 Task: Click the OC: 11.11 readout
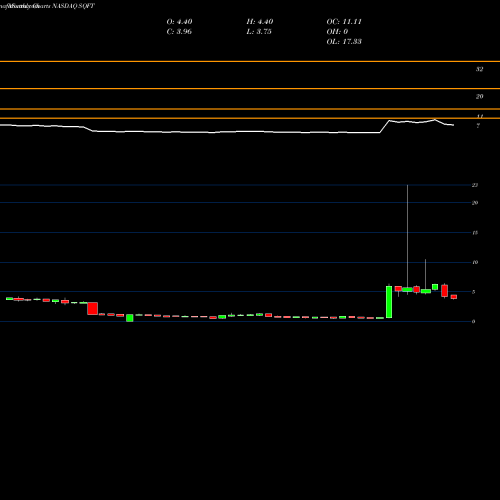coord(344,22)
